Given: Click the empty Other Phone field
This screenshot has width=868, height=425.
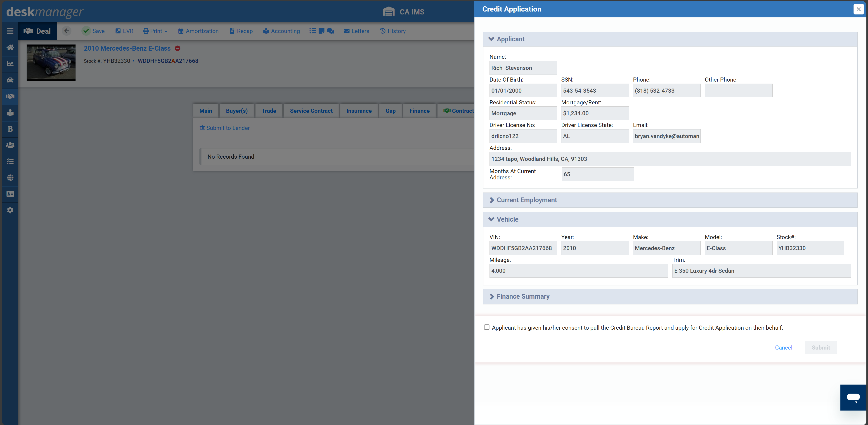Looking at the screenshot, I should point(738,91).
